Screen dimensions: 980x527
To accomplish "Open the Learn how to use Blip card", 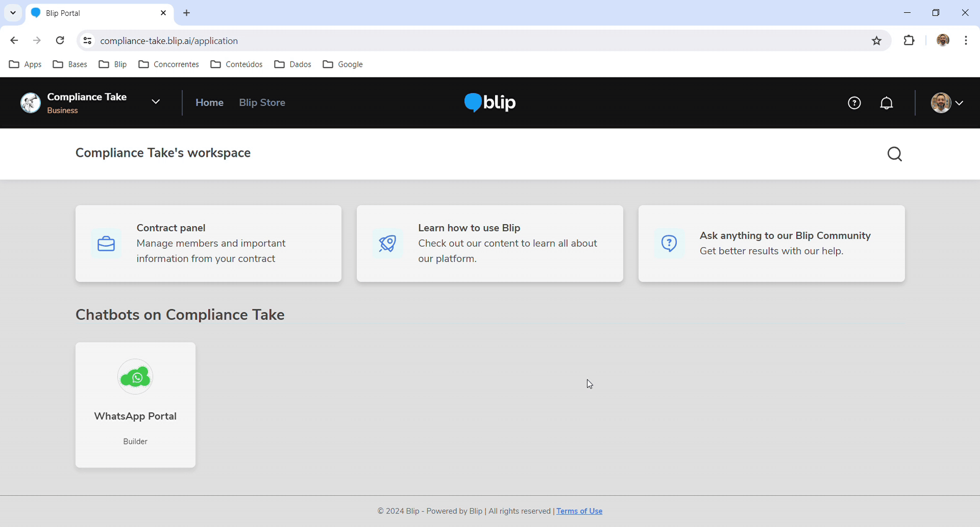I will (x=490, y=244).
